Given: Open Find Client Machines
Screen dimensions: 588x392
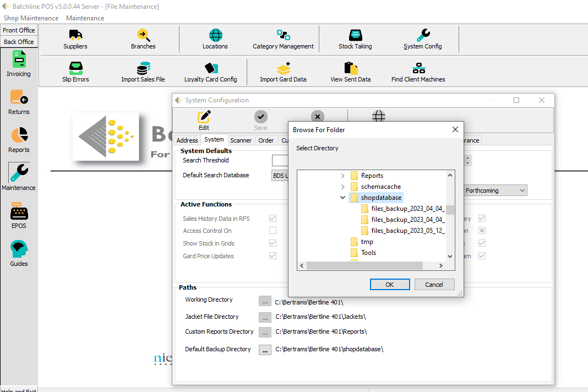Looking at the screenshot, I should pyautogui.click(x=418, y=72).
